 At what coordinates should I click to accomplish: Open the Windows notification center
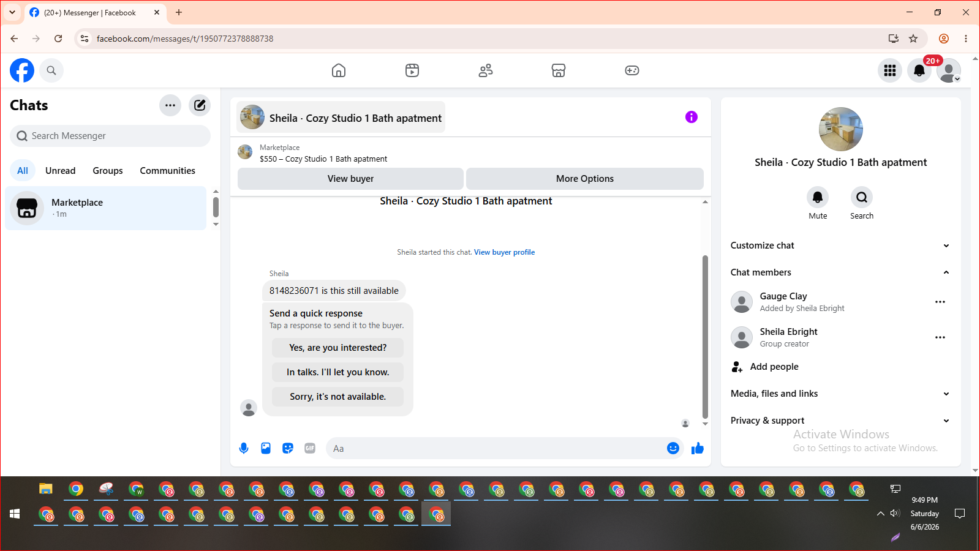[x=960, y=514]
